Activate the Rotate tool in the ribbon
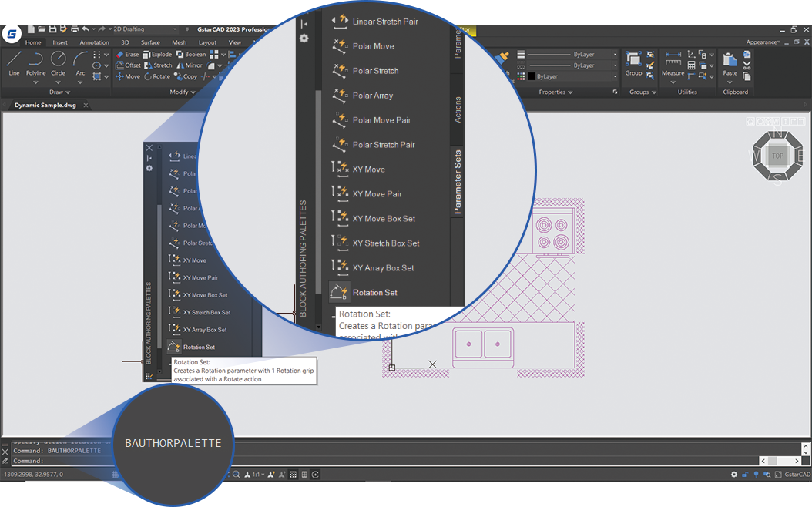Image resolution: width=812 pixels, height=507 pixels. [x=157, y=76]
